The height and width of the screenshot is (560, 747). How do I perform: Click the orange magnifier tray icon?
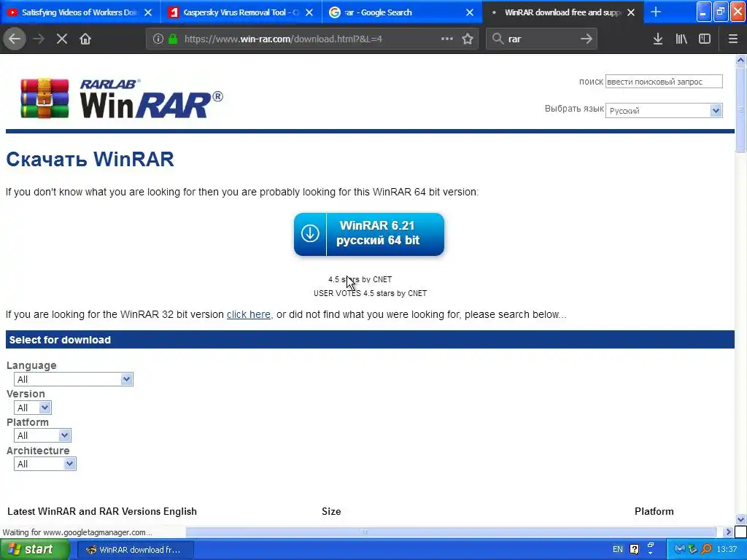[706, 549]
